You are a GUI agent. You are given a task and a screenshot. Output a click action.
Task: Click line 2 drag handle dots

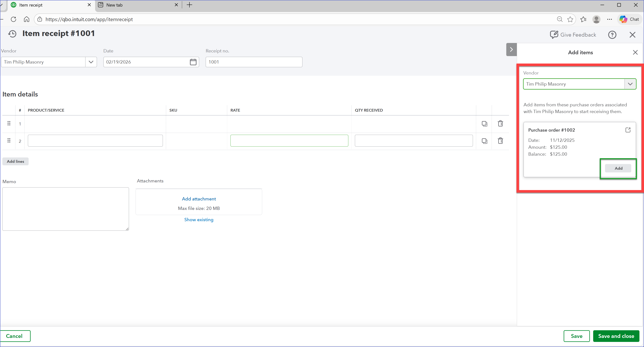pos(9,141)
